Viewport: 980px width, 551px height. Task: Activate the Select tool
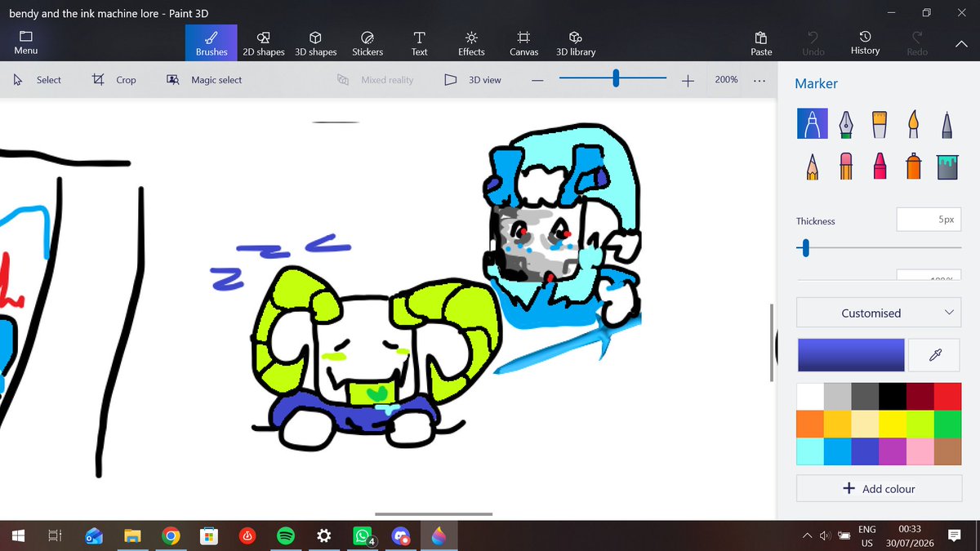[x=38, y=80]
